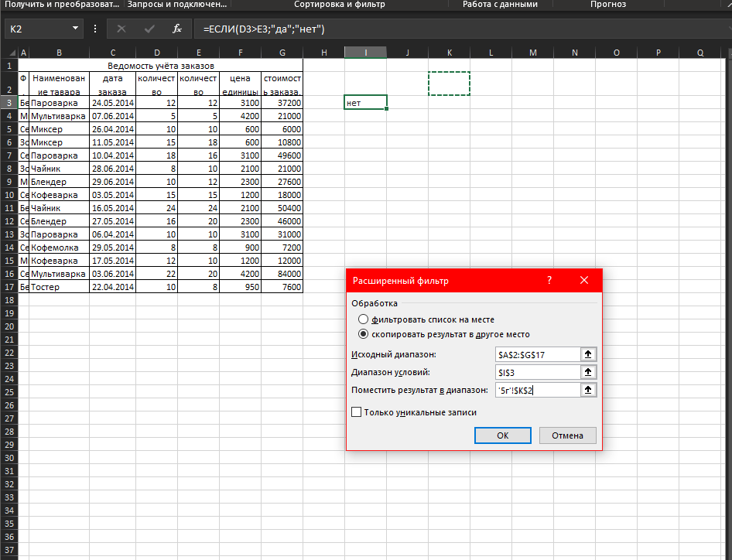Confirm the filter with OK
Screen dimensions: 732x560
[503, 435]
